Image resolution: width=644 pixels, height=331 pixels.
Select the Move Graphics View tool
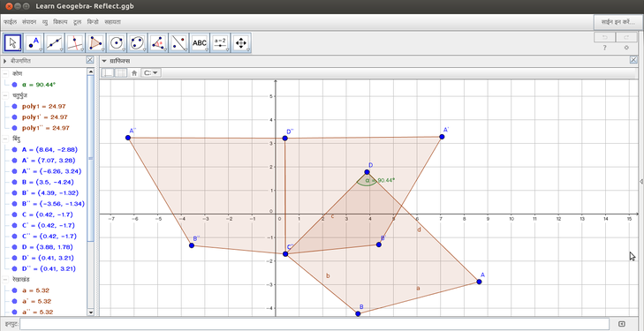click(x=241, y=42)
